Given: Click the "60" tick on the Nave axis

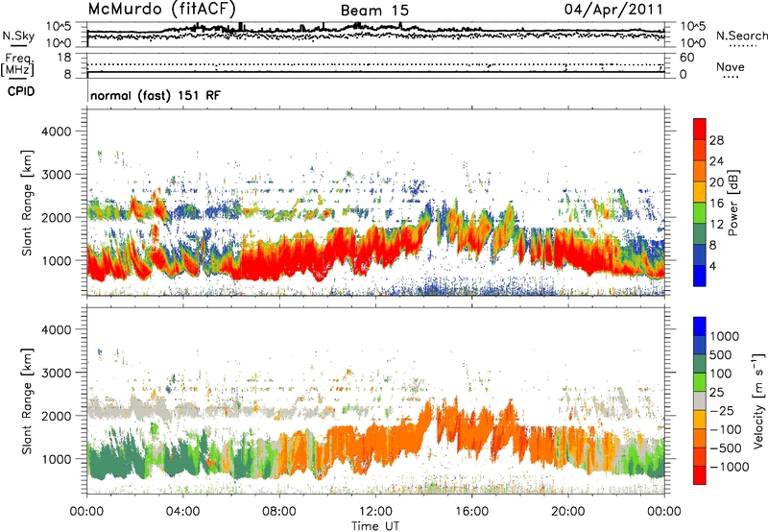Looking at the screenshot, I should click(x=686, y=58).
